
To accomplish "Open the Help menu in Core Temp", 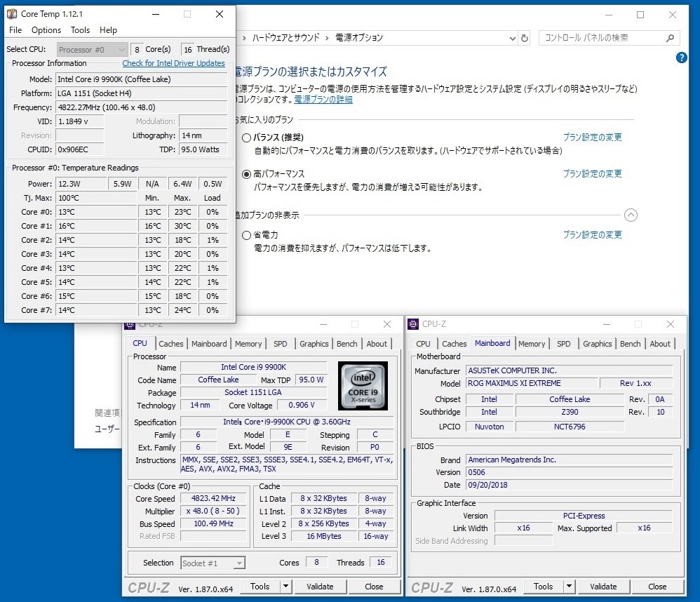I will coord(108,30).
